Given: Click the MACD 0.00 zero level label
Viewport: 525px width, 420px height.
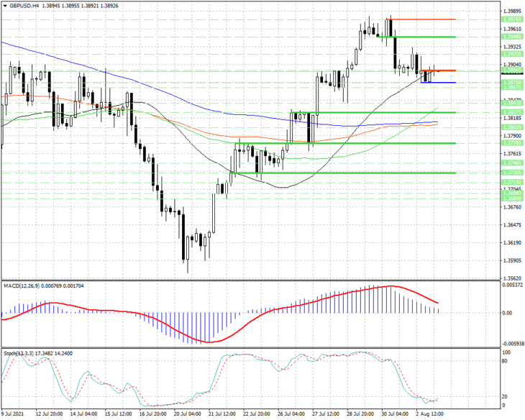Looking at the screenshot, I should point(508,313).
